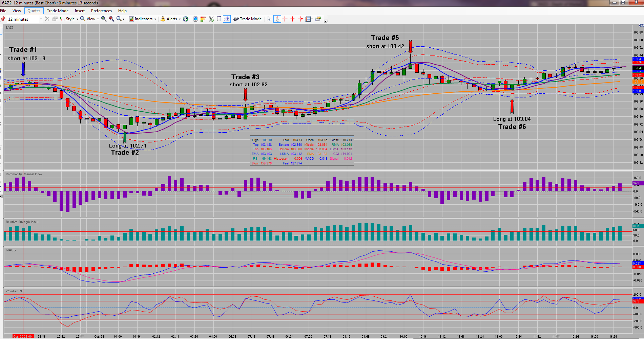Select the 'Long at 102.71' annotation
This screenshot has height=339, width=644.
[128, 146]
